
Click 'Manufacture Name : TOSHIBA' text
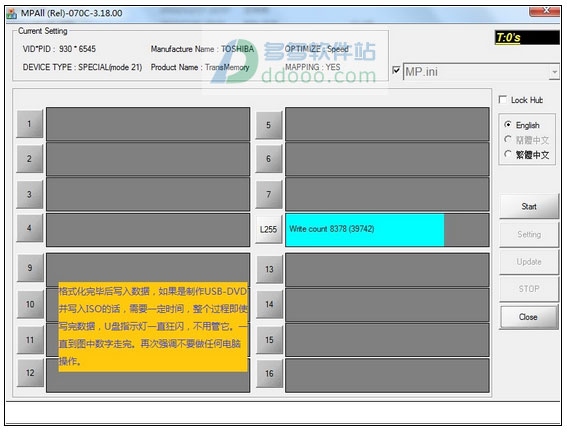click(x=202, y=49)
